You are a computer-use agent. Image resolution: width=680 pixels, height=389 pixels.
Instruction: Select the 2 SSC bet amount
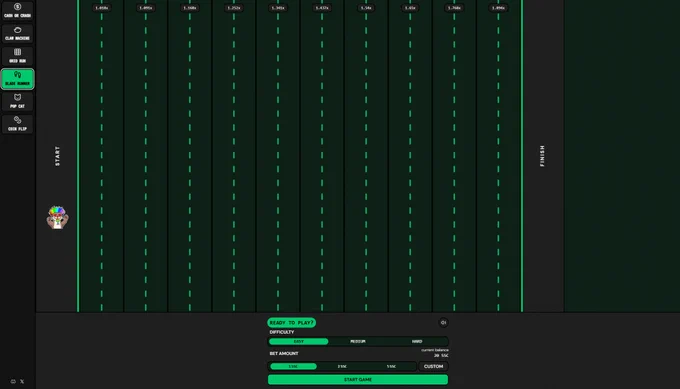pos(342,366)
